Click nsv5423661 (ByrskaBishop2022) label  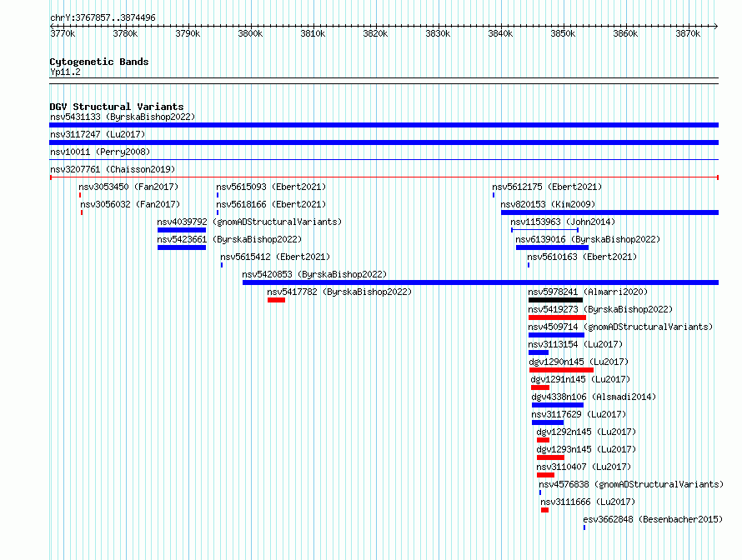click(x=229, y=239)
